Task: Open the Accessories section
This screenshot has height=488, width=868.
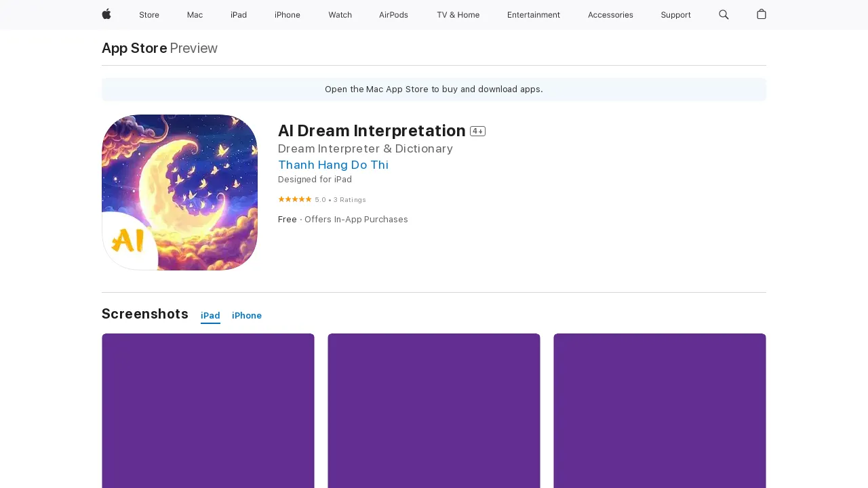Action: point(610,15)
